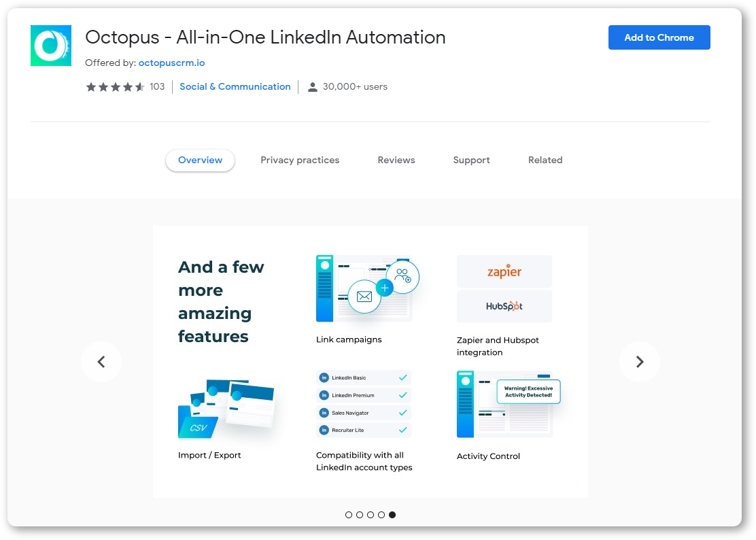Screen dimensions: 756x540
Task: Click the users person icon
Action: pyautogui.click(x=313, y=87)
